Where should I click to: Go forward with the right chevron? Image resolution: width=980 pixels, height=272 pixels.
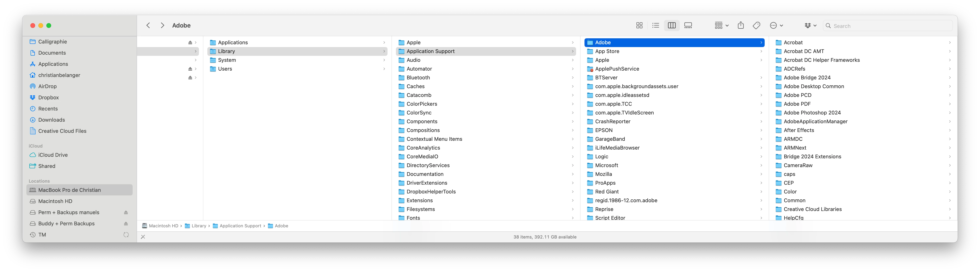click(x=162, y=26)
